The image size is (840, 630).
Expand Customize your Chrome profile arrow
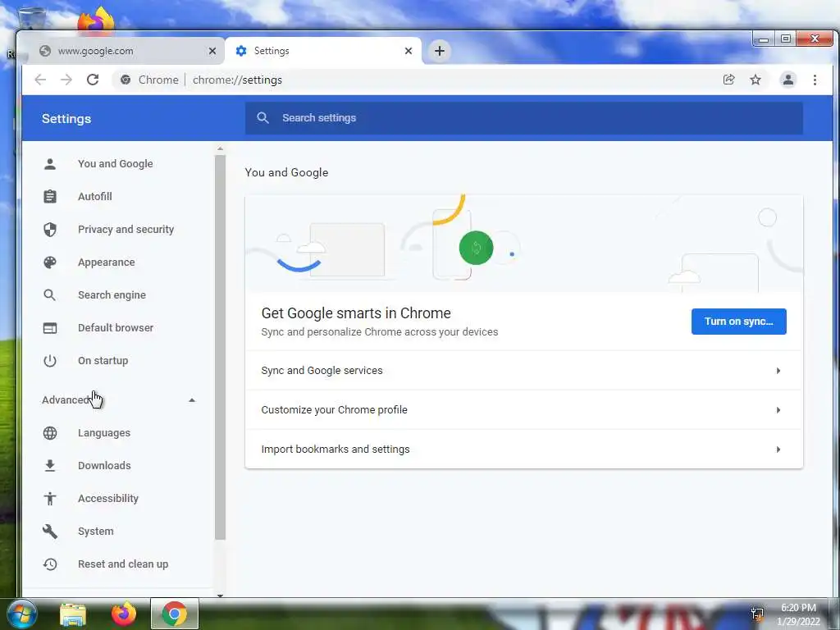(778, 410)
